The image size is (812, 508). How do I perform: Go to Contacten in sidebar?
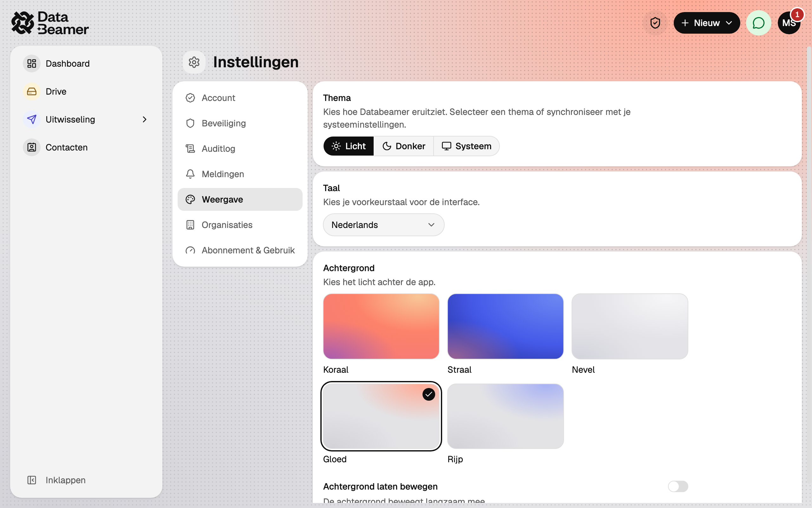pyautogui.click(x=86, y=147)
